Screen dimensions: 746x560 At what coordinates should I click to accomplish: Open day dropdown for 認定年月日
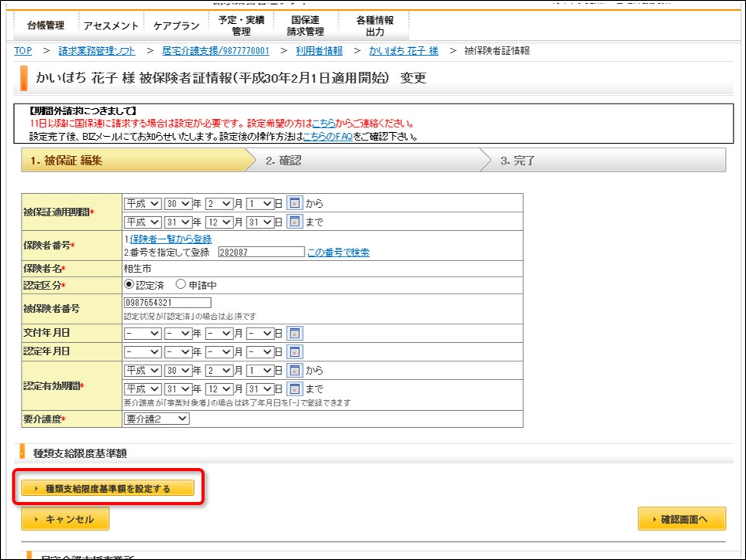(x=261, y=351)
